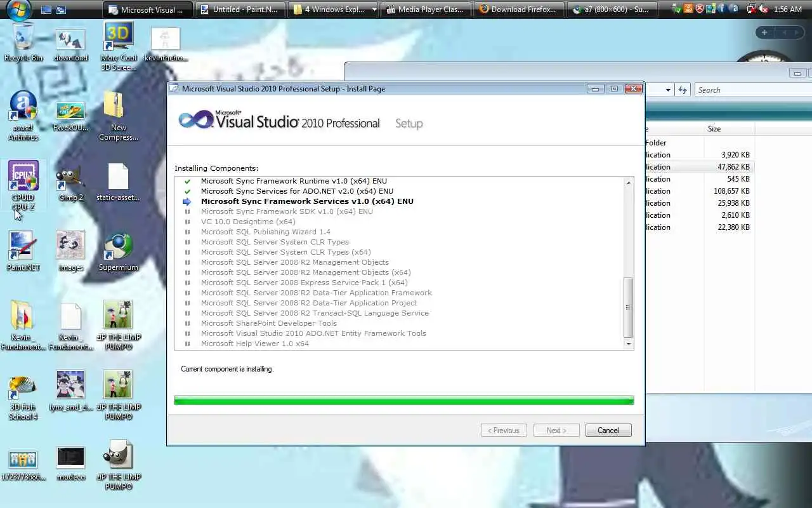Click the green installation progress bar
Viewport: 812px width, 508px height.
click(404, 401)
